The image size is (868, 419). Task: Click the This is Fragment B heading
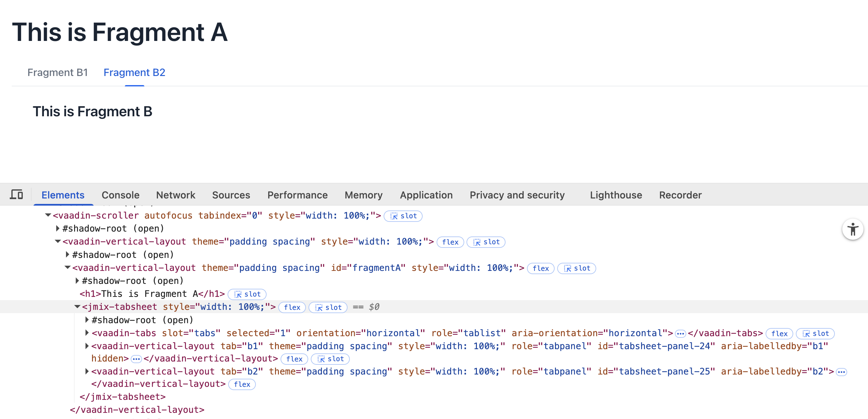[93, 111]
